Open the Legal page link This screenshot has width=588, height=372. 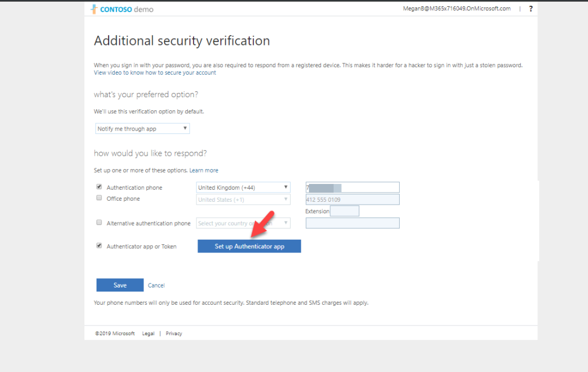[148, 333]
